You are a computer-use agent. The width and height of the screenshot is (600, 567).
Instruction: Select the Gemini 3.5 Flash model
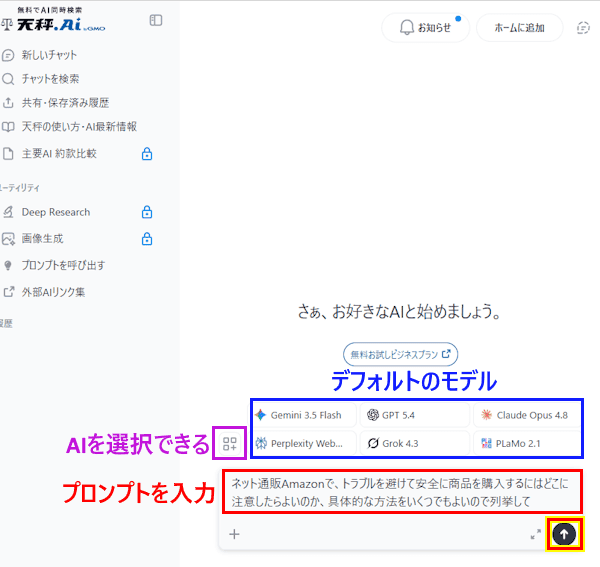coord(305,415)
